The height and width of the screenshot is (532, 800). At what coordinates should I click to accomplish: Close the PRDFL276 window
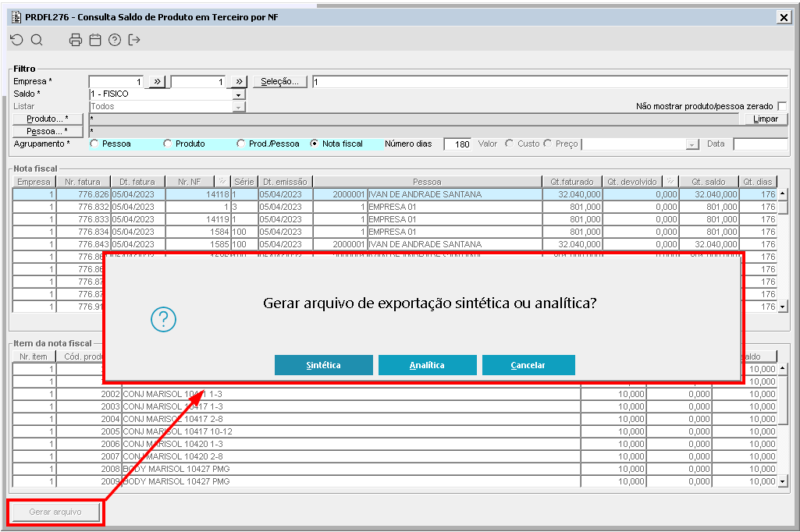(784, 17)
